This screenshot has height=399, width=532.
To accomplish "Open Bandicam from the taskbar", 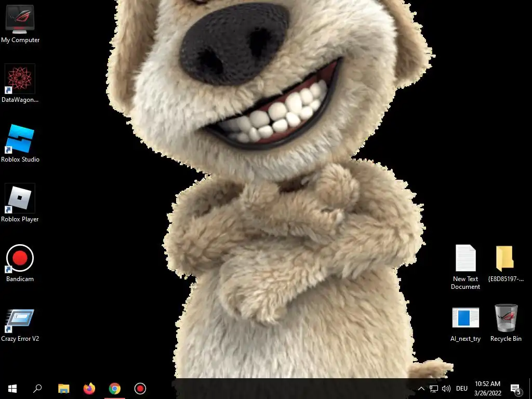I will [140, 389].
